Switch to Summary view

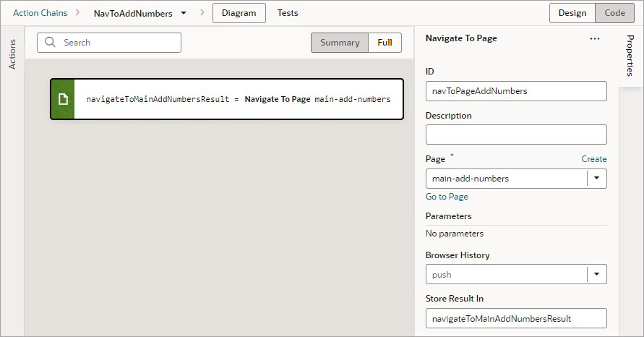click(340, 43)
